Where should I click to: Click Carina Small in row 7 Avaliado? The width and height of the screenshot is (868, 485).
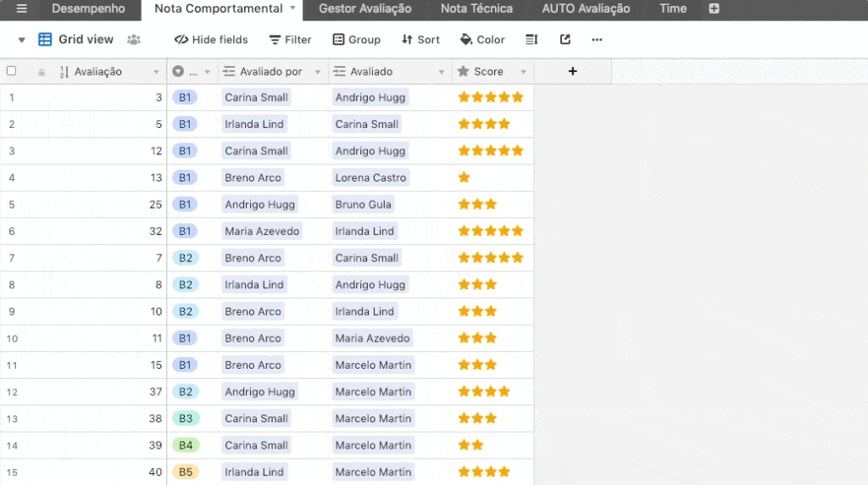pyautogui.click(x=366, y=258)
